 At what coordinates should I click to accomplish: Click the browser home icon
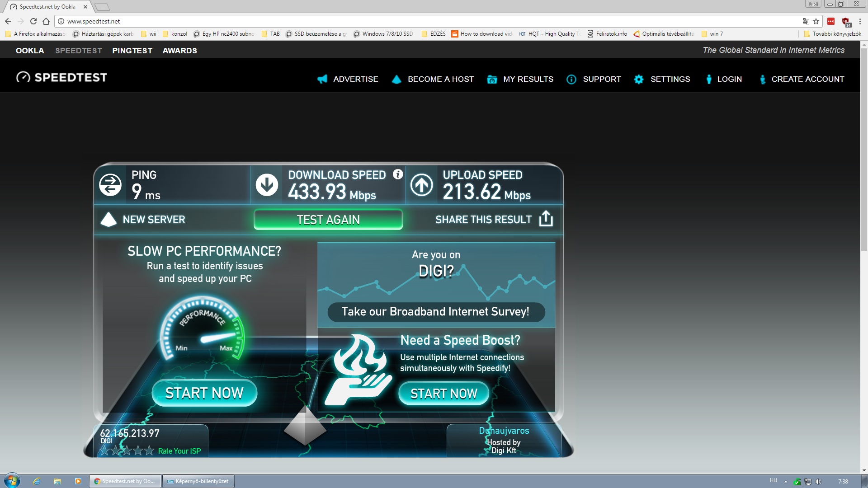point(46,21)
